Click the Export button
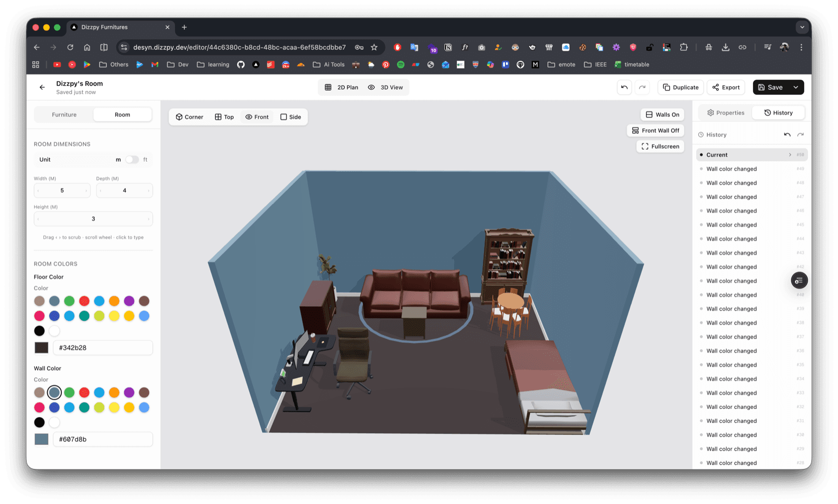 [x=726, y=87]
